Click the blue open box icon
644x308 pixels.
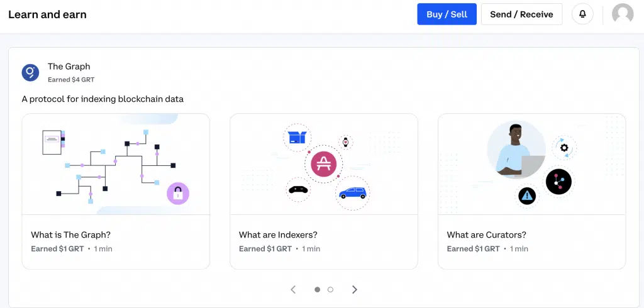pyautogui.click(x=296, y=137)
